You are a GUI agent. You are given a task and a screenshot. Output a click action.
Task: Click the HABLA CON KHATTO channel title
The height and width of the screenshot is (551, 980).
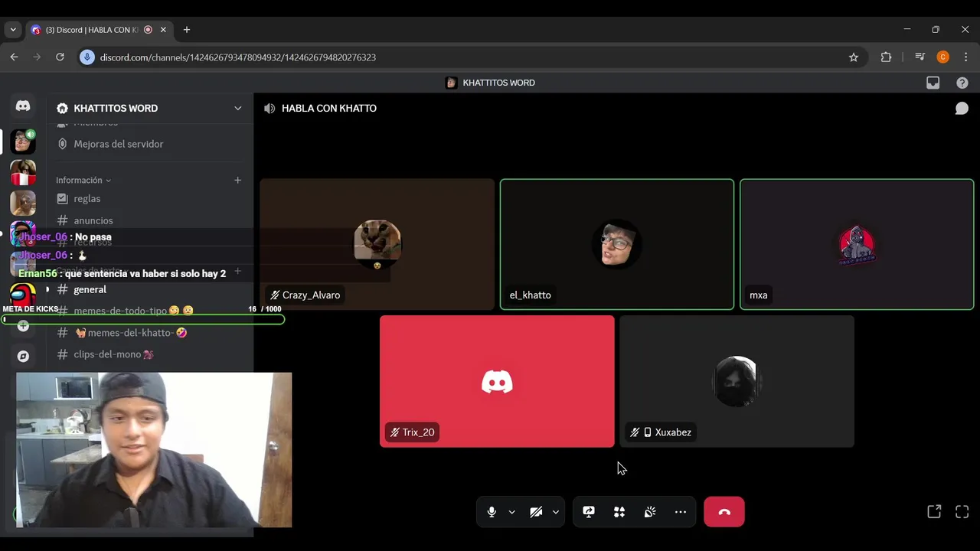328,109
